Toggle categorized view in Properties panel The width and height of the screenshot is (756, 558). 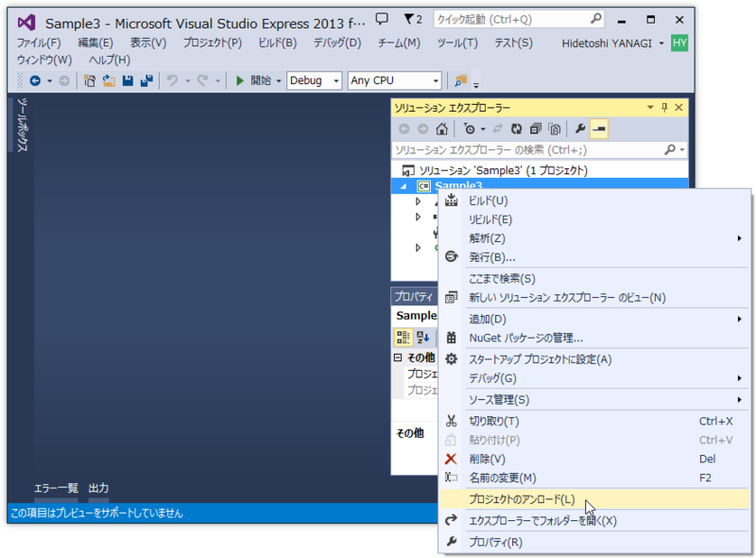coord(404,338)
